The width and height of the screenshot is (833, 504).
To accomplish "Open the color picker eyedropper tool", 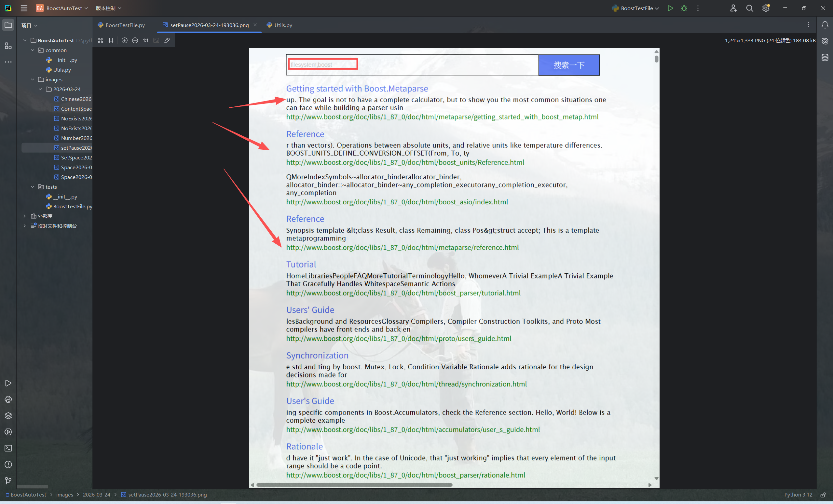I will 167,40.
